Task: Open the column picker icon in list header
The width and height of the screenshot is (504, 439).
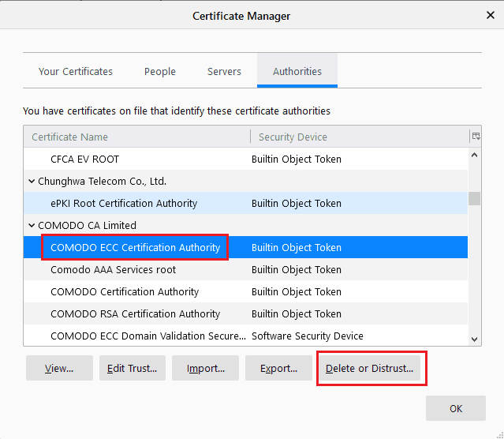Action: (x=476, y=137)
